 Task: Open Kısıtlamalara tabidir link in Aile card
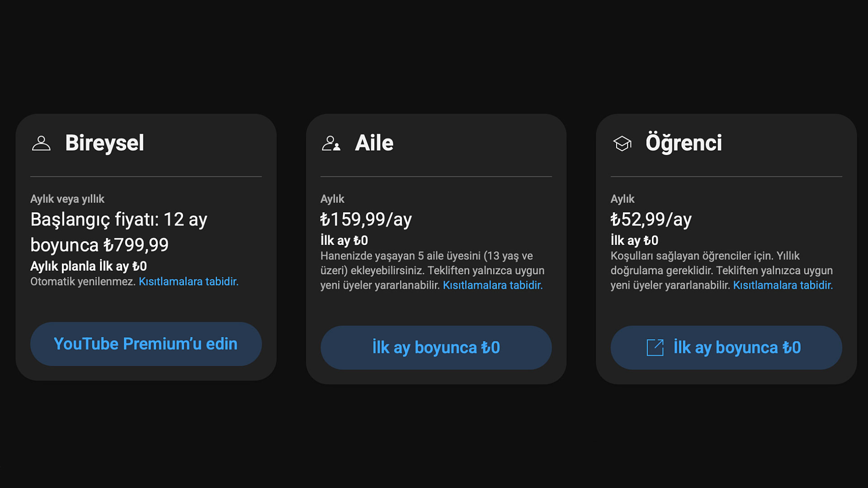(x=493, y=285)
